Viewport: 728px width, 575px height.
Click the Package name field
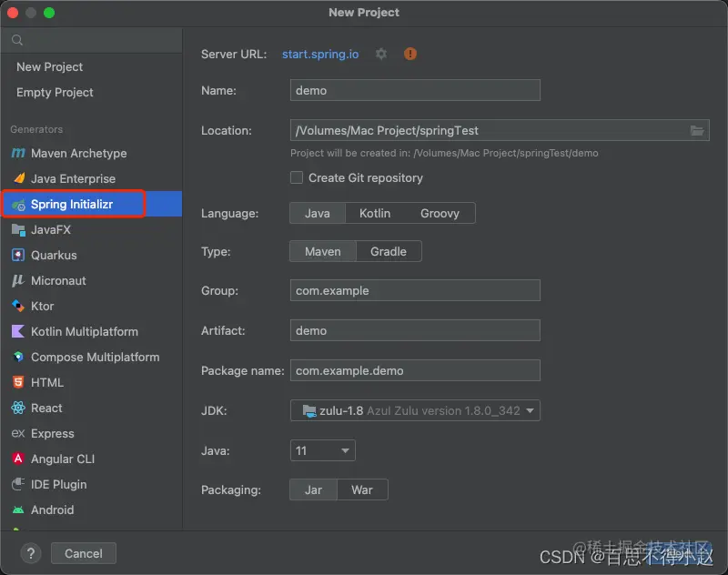[x=415, y=370]
